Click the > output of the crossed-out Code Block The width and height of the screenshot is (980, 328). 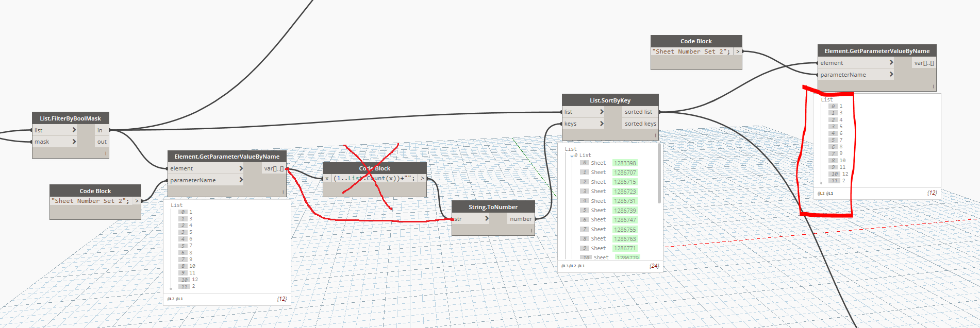pos(422,178)
